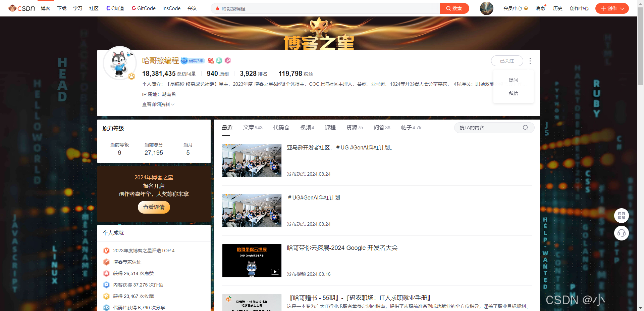Click the 已关注 follow button

pyautogui.click(x=507, y=61)
